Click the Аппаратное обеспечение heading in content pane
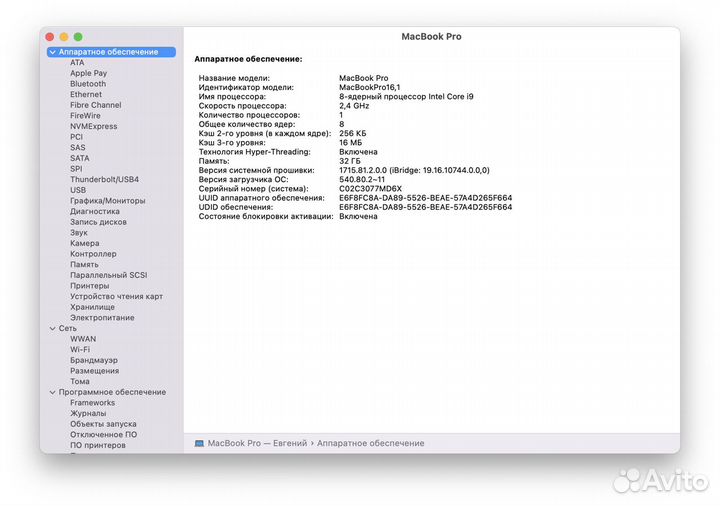Viewport: 720px width, 506px height. (248, 59)
